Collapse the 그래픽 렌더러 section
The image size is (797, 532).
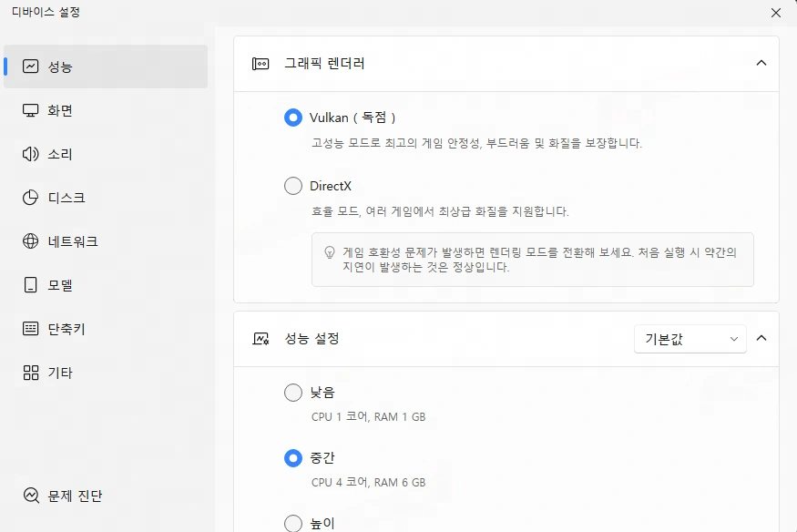pyautogui.click(x=761, y=63)
